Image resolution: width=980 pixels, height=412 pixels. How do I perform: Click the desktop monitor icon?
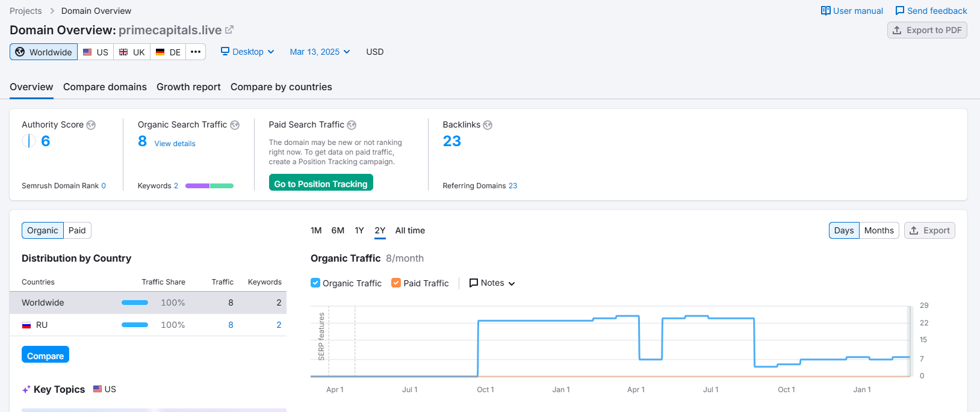tap(225, 51)
